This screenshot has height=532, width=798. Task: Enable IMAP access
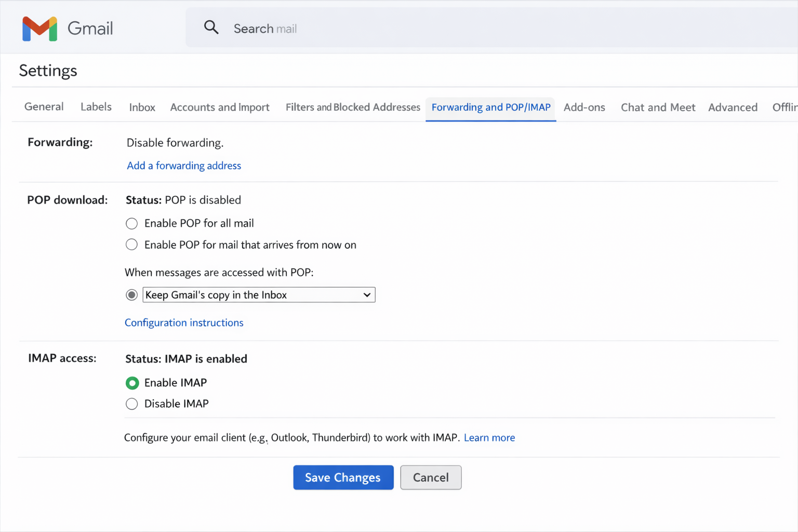tap(132, 383)
